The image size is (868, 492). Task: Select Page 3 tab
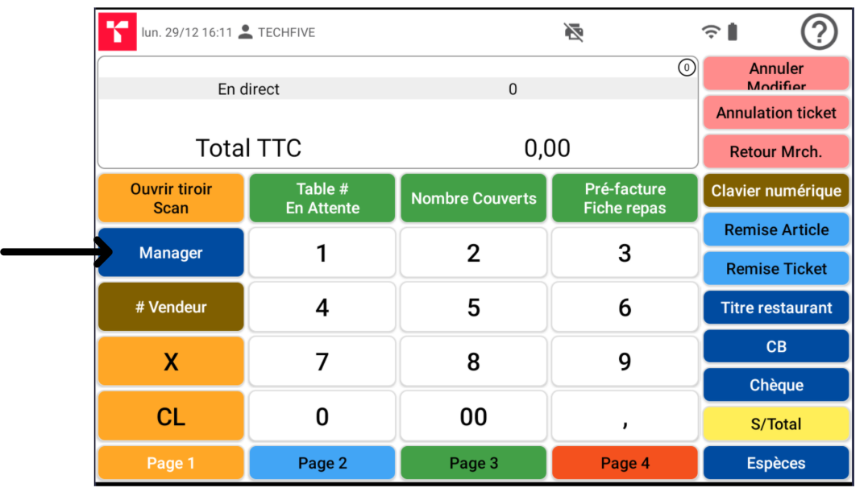[474, 463]
